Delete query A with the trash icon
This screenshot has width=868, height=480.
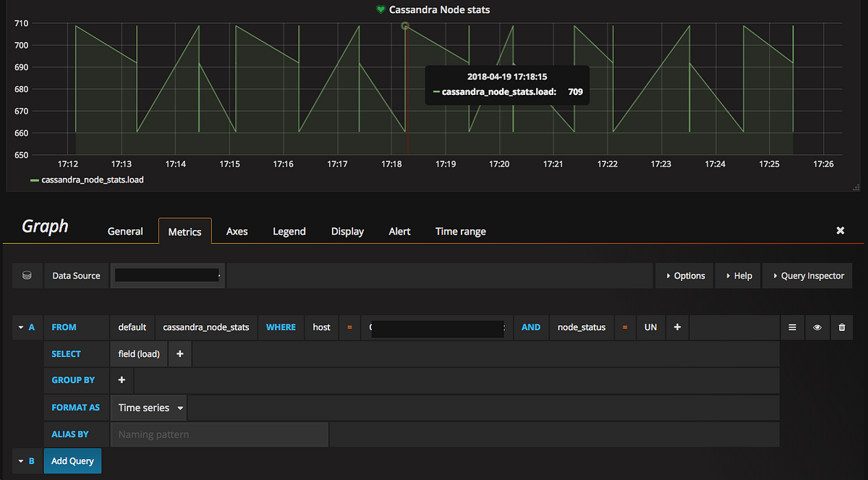click(841, 327)
